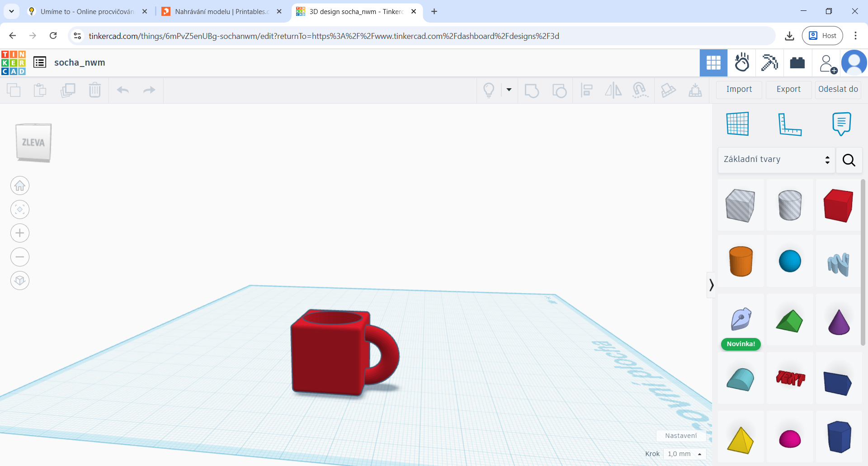
Task: Select the Fit all in view icon
Action: [x=20, y=209]
